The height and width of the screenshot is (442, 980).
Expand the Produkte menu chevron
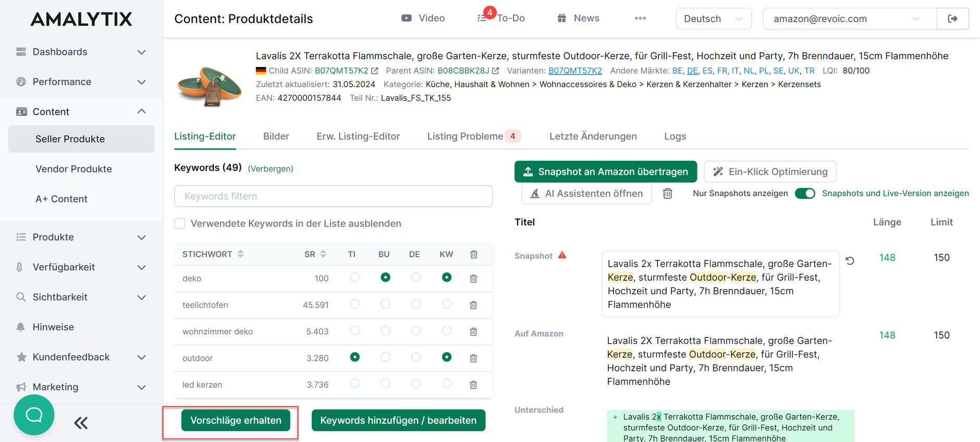pos(141,237)
